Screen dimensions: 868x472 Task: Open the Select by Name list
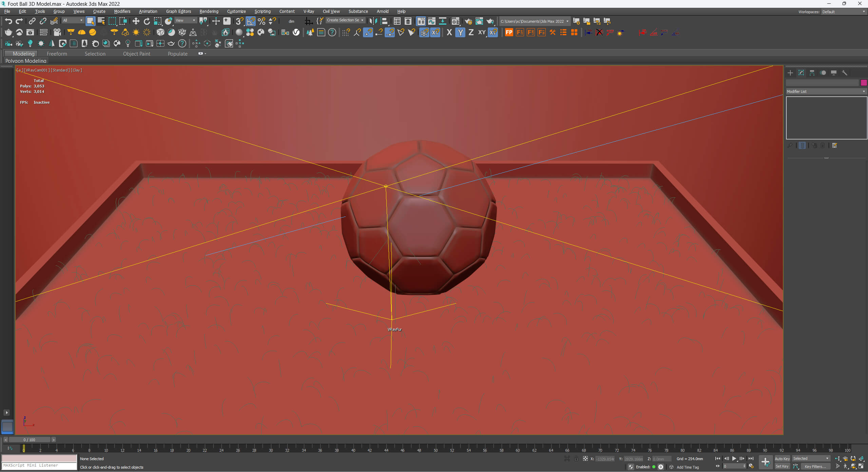(x=101, y=21)
